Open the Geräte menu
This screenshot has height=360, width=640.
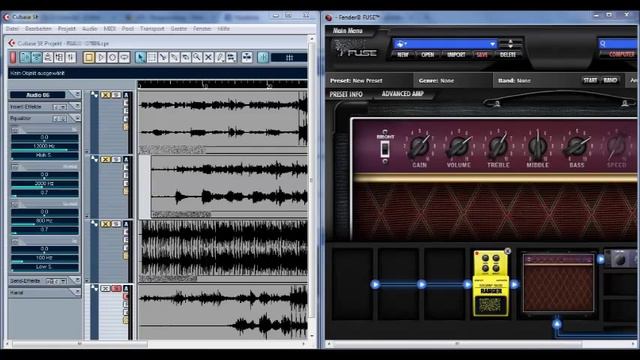coord(179,29)
